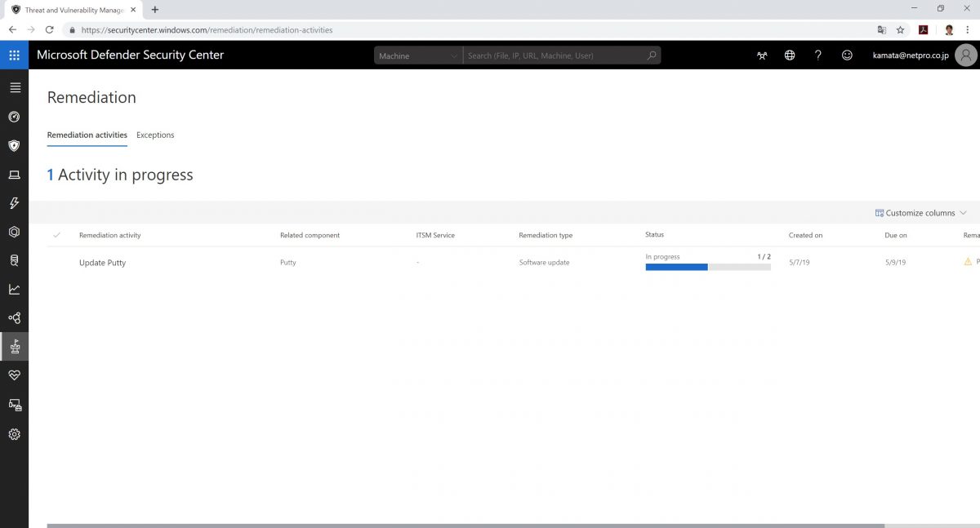Click the globe language icon in header

click(790, 55)
